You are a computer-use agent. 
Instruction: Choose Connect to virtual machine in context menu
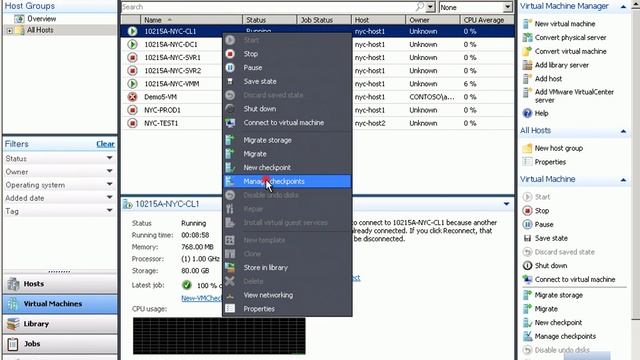pyautogui.click(x=287, y=122)
